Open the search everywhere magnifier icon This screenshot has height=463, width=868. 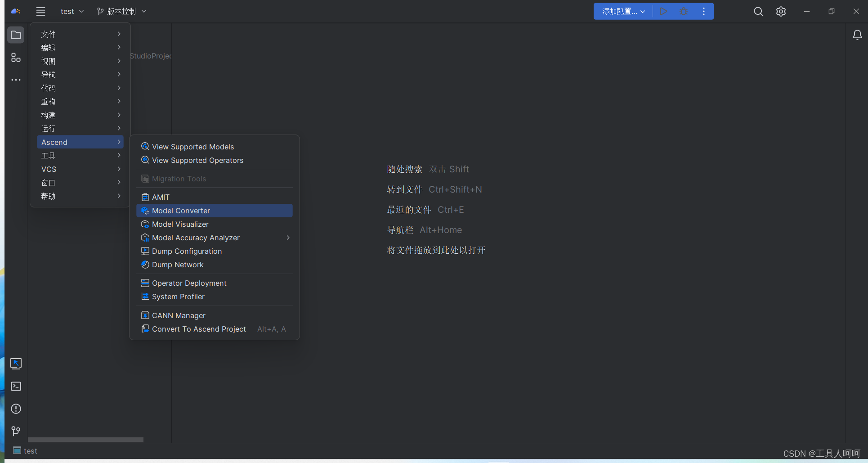click(x=758, y=12)
